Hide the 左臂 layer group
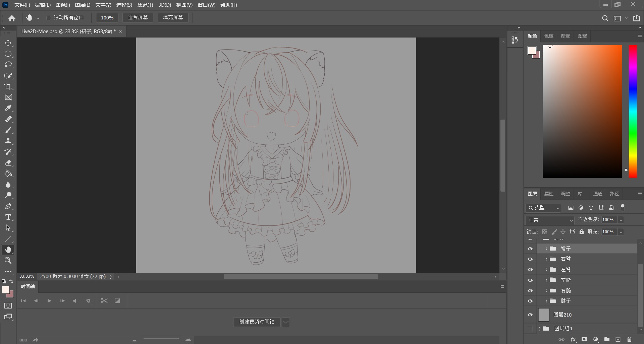 (530, 270)
